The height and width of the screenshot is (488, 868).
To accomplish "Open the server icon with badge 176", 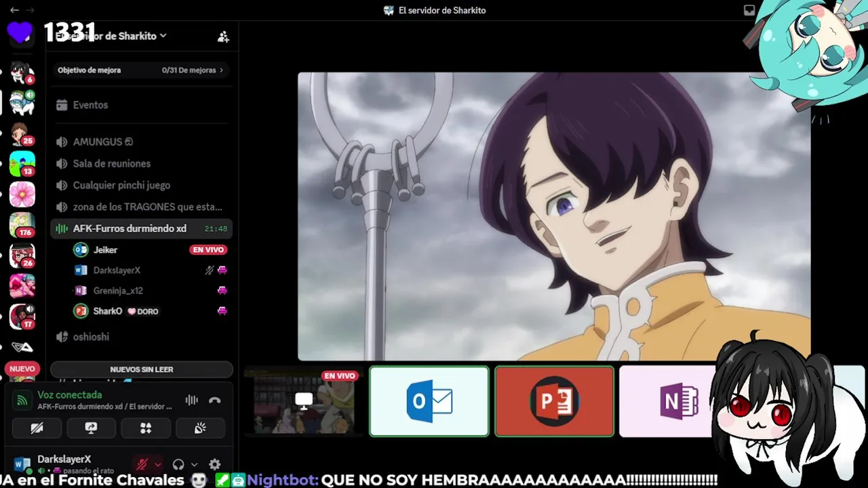I will point(22,225).
